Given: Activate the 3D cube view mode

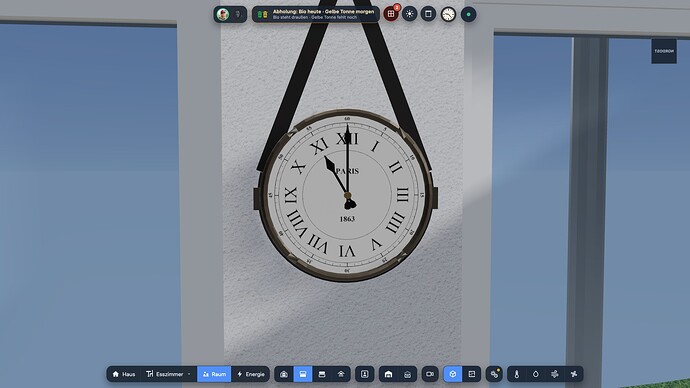Looking at the screenshot, I should coord(453,374).
